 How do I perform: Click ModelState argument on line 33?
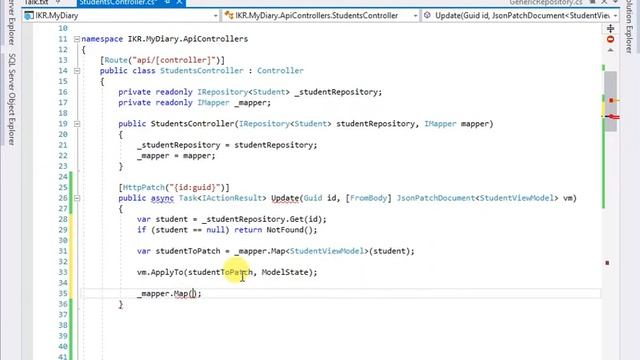click(285, 272)
